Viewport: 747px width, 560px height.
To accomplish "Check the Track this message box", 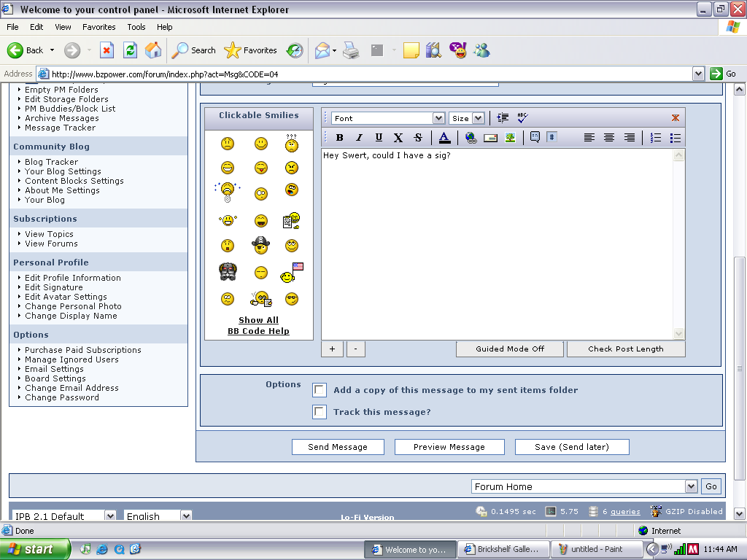I will 320,412.
